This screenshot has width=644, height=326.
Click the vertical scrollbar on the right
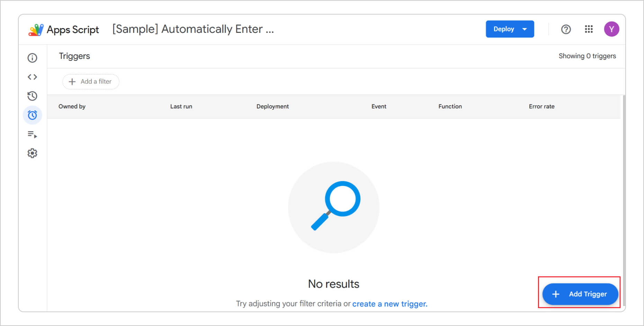point(624,201)
